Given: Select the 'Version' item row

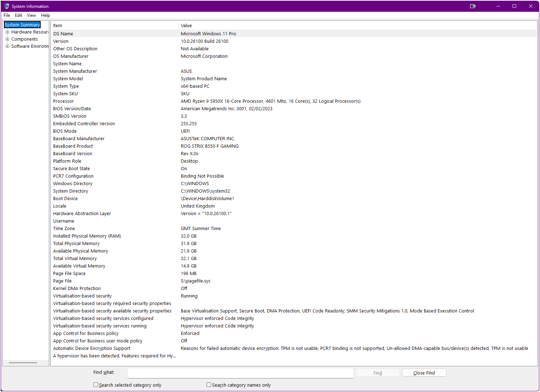Looking at the screenshot, I should tap(294, 41).
